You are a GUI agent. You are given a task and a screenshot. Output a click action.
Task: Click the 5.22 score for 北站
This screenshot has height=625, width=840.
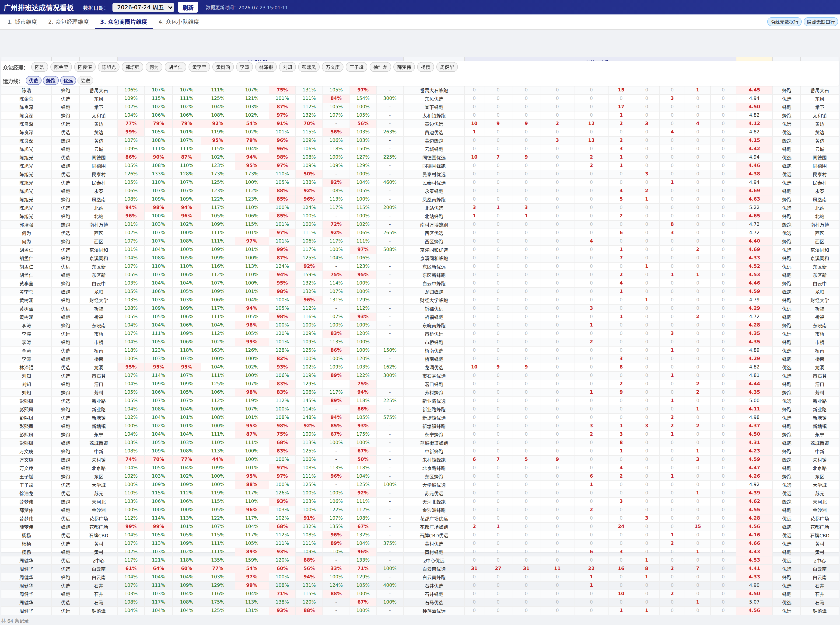click(754, 207)
